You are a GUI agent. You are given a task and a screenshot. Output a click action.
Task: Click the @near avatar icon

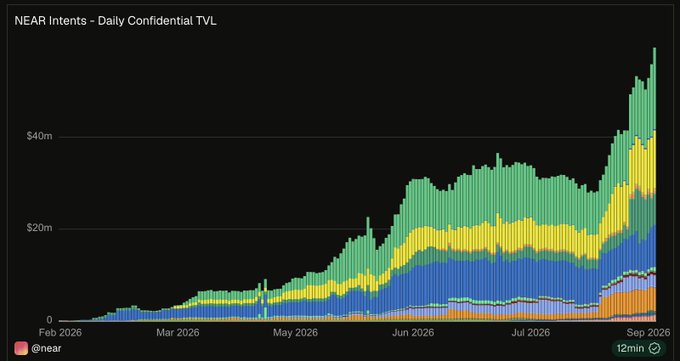pos(21,348)
